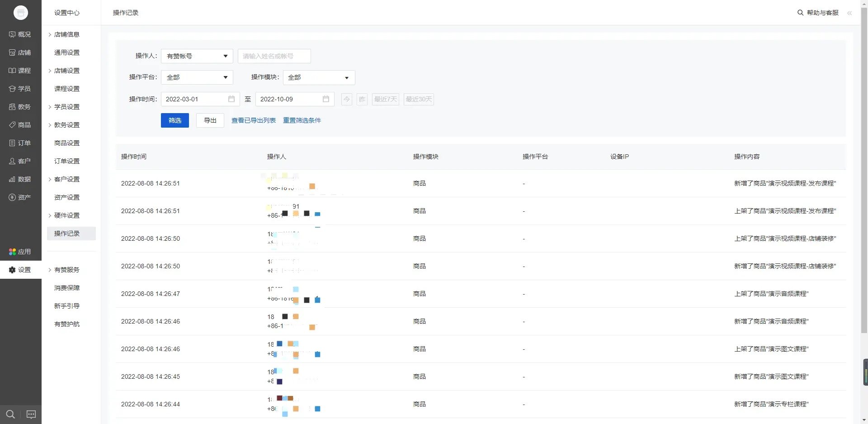
Task: Click 设置中心 heading
Action: tap(67, 13)
